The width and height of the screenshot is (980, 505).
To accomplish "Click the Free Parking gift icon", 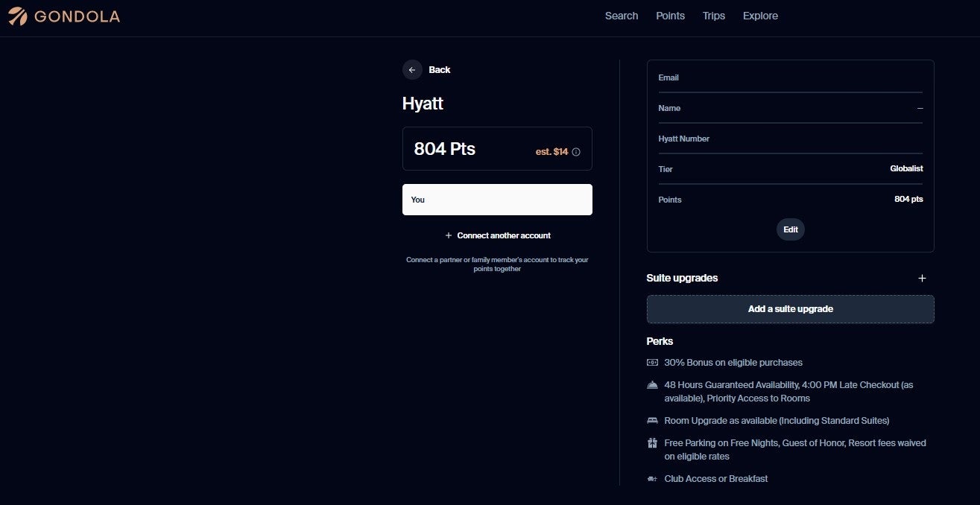I will 652,443.
